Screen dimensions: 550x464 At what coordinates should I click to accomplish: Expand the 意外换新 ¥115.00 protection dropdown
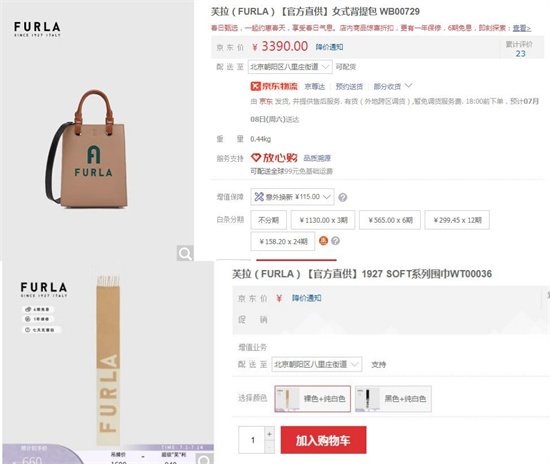(x=293, y=197)
